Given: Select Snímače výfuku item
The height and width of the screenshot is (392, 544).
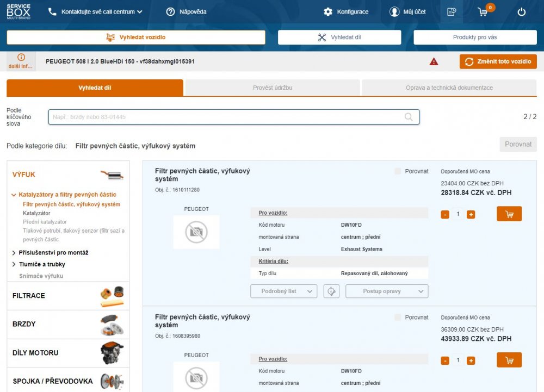Looking at the screenshot, I should tap(41, 276).
